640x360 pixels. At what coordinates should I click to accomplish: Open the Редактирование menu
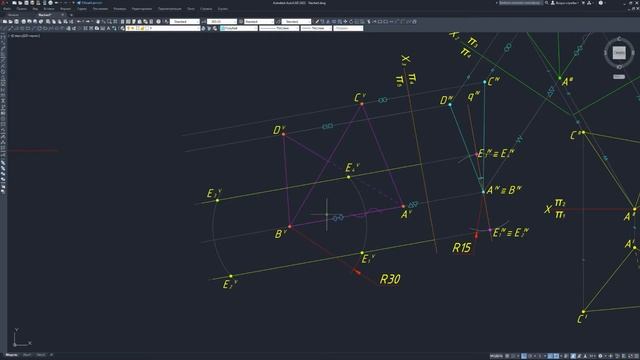142,9
